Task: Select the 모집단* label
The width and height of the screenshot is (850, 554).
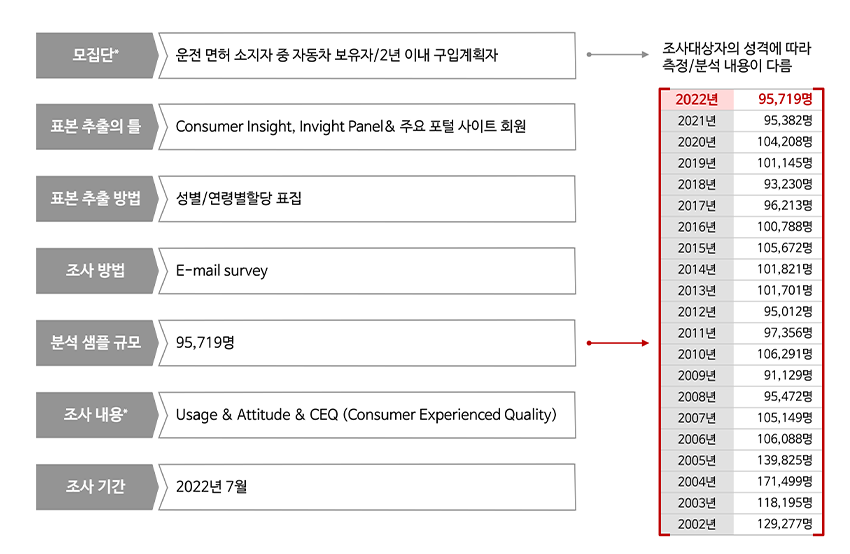Action: pos(95,55)
